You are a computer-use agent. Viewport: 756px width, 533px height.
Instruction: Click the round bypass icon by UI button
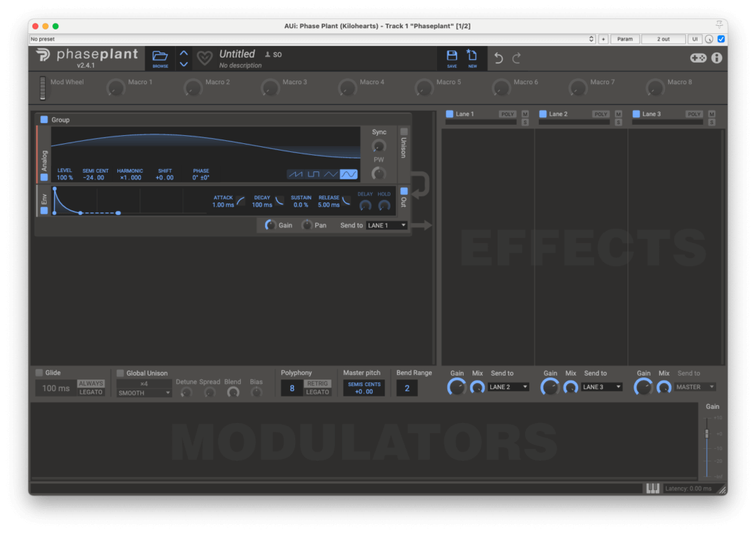click(709, 39)
